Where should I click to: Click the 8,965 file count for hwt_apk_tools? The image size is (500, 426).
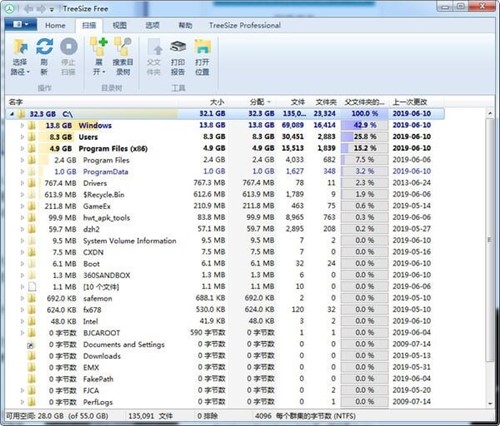coord(295,218)
